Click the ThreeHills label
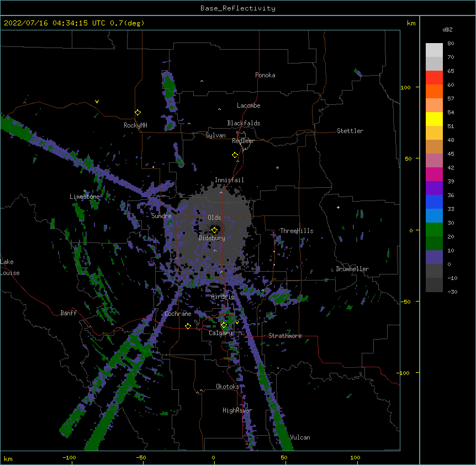476x465 pixels. 297,231
